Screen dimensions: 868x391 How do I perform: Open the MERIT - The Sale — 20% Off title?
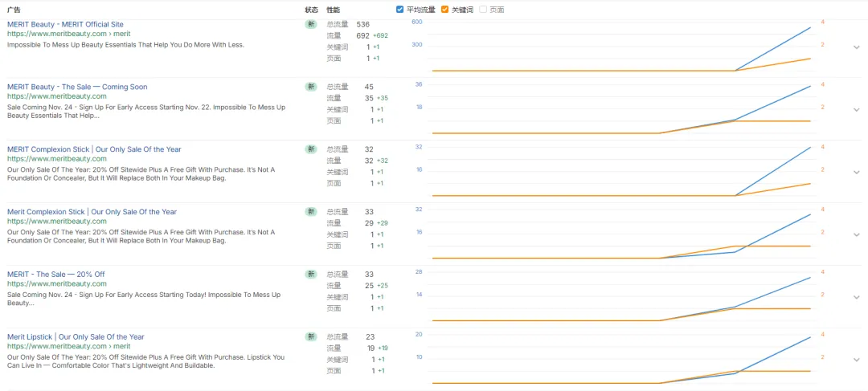55,275
